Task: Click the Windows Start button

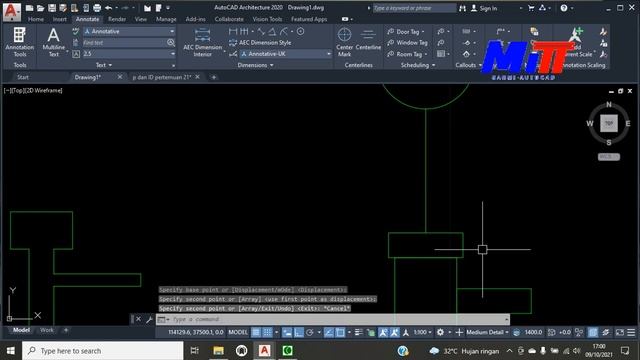Action: tap(11, 351)
